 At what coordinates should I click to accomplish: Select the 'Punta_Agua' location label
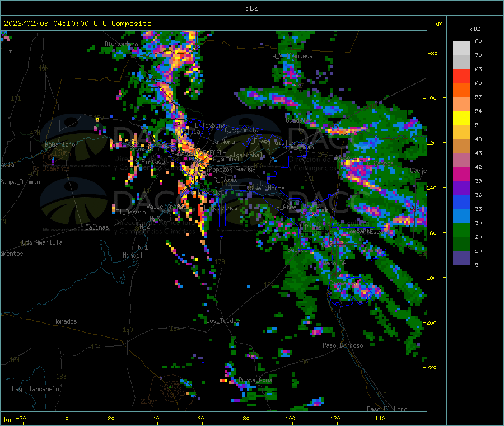255,380
